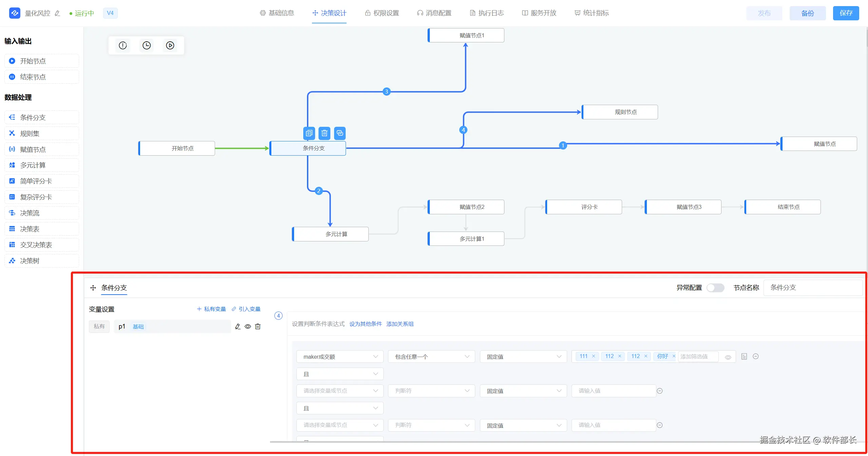The width and height of the screenshot is (868, 456).
Task: Click the pencil icon next to 量化风控
Action: (x=57, y=13)
